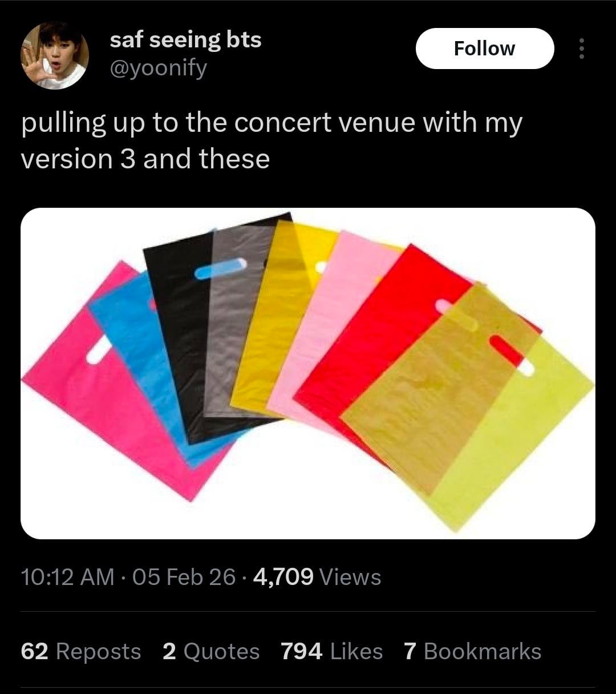This screenshot has width=616, height=694.
Task: Show the 794 Likes list
Action: [x=331, y=651]
